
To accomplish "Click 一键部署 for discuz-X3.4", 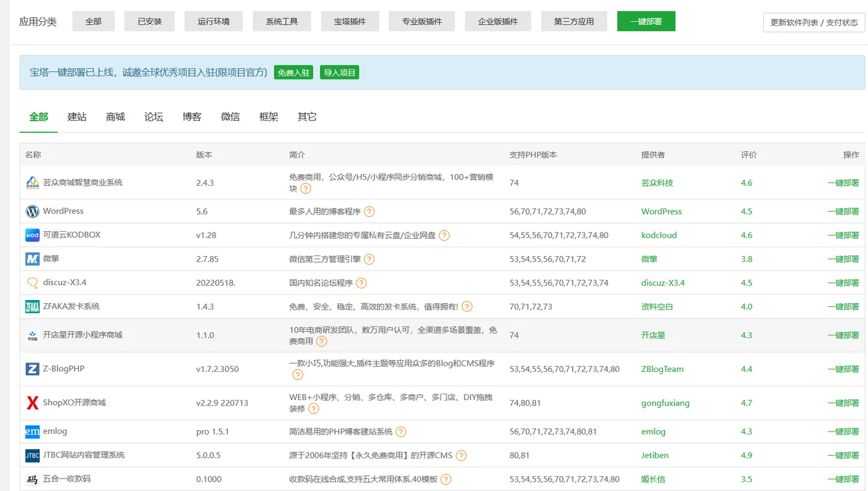I will point(843,283).
